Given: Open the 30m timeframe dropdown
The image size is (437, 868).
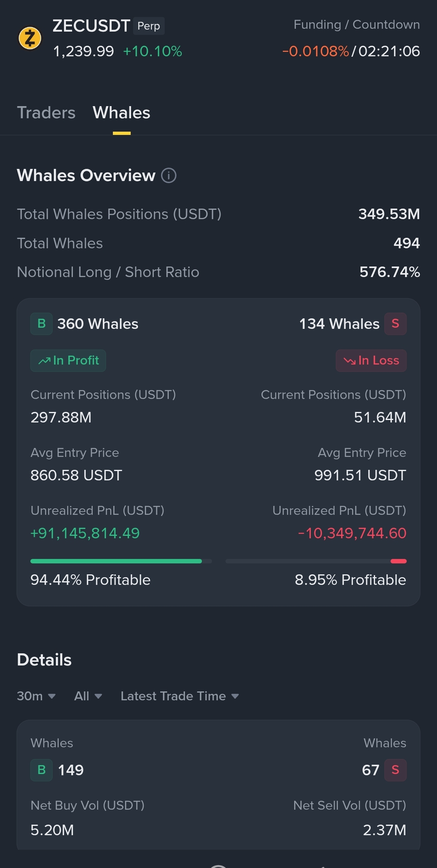Looking at the screenshot, I should click(36, 696).
